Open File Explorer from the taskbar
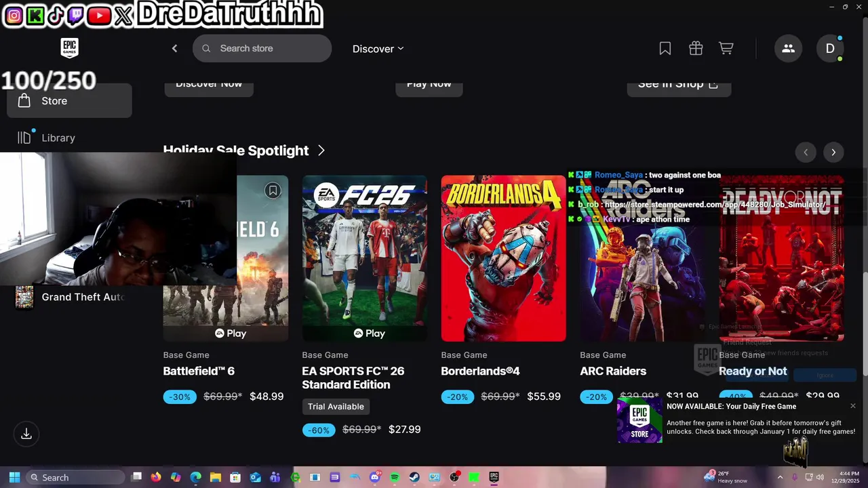 click(216, 477)
